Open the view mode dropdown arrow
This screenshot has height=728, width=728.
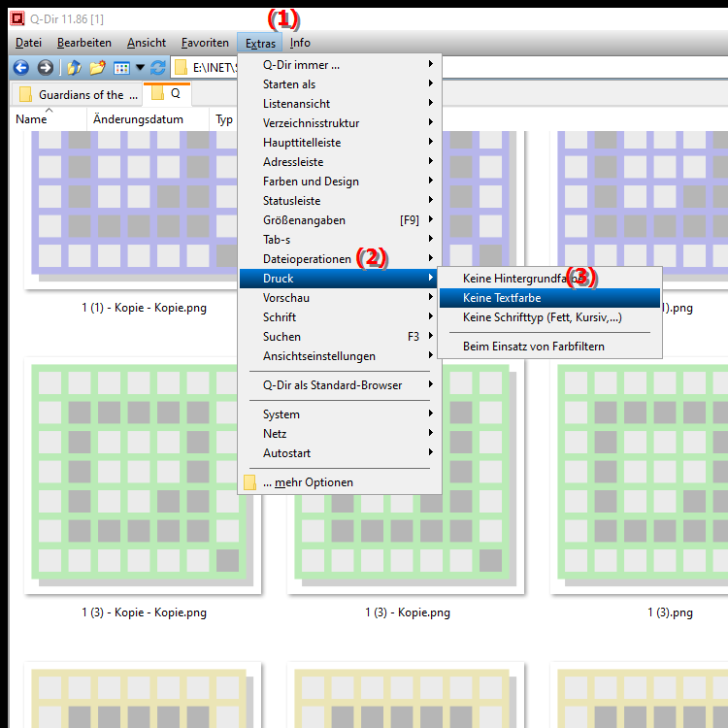point(140,68)
